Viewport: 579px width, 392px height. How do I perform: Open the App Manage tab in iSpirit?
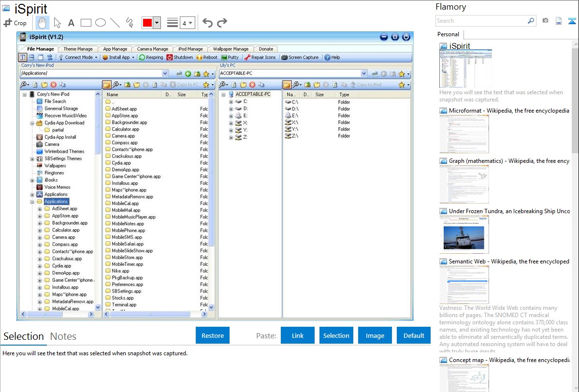115,49
